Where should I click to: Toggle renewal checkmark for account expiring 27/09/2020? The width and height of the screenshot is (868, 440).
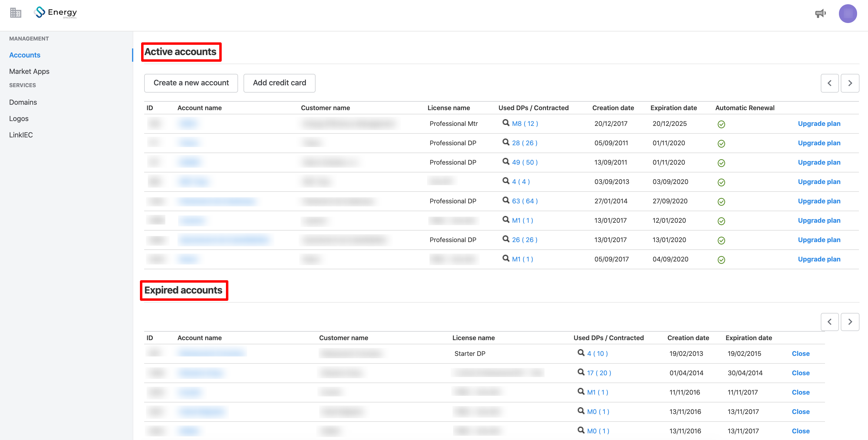tap(721, 202)
